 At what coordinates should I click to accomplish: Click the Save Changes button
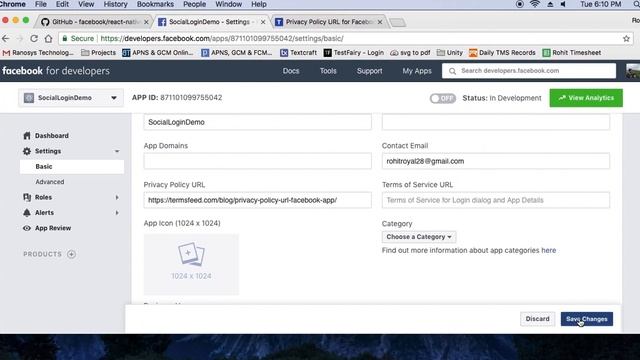click(587, 319)
